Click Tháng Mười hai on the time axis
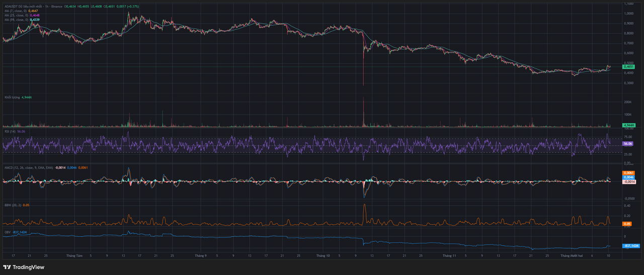The image size is (644, 275). (571, 256)
